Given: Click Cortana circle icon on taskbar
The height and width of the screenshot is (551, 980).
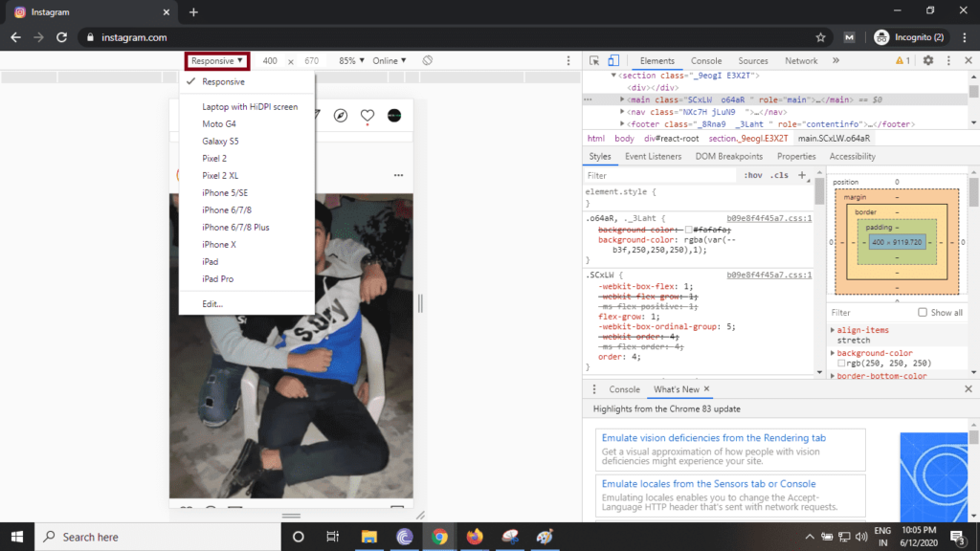Looking at the screenshot, I should (299, 537).
